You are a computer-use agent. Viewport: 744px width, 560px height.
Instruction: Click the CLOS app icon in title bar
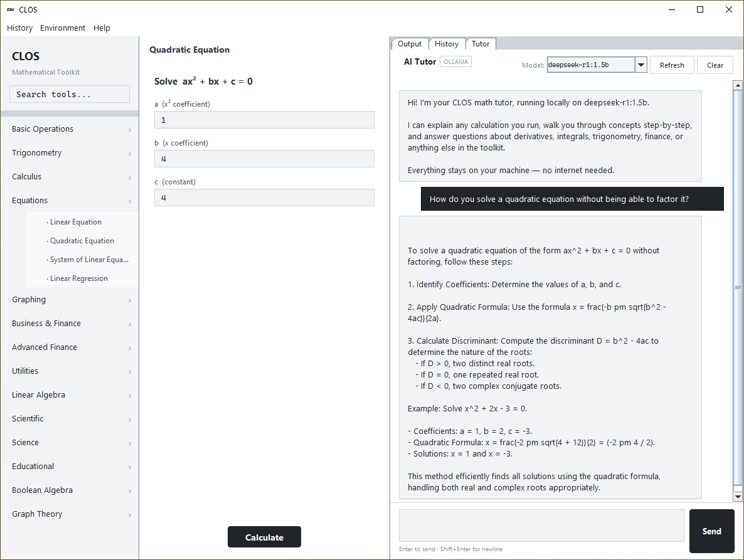11,9
